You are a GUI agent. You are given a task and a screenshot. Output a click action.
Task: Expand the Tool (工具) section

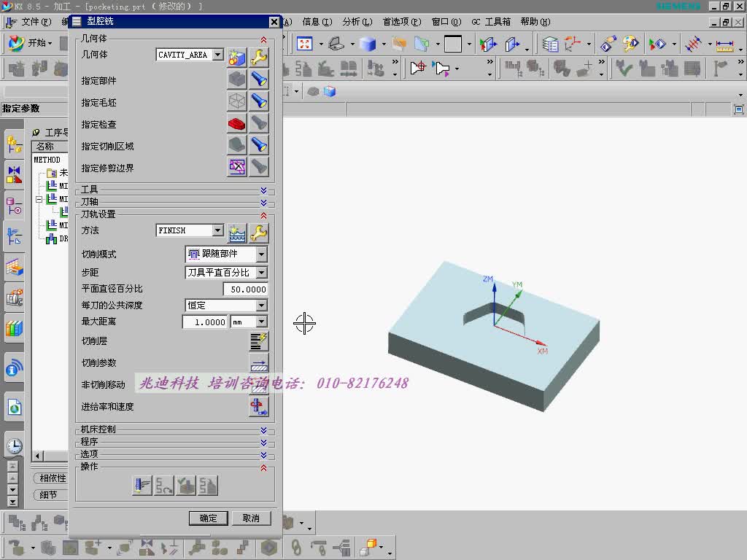(263, 190)
